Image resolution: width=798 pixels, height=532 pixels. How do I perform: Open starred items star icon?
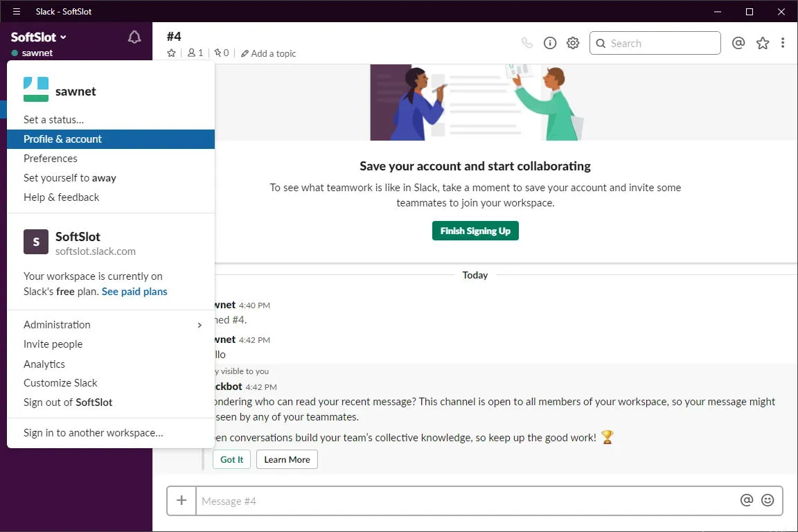click(x=763, y=43)
